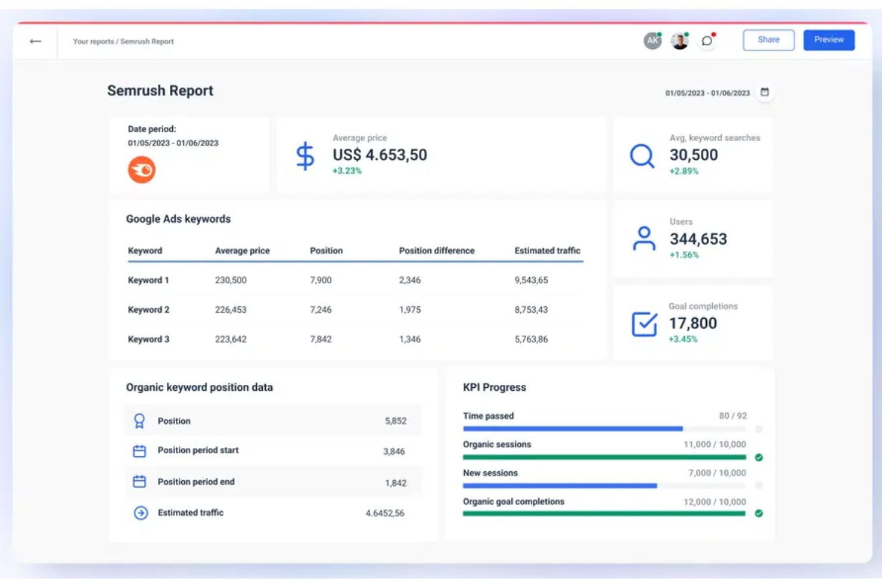Viewport: 882px width, 588px height.
Task: Click the 226,453 average price cell
Action: pyautogui.click(x=231, y=310)
